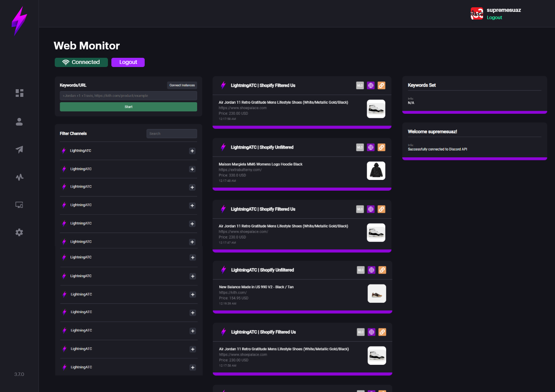
Task: Click the Keywords/URL input field
Action: tap(128, 96)
